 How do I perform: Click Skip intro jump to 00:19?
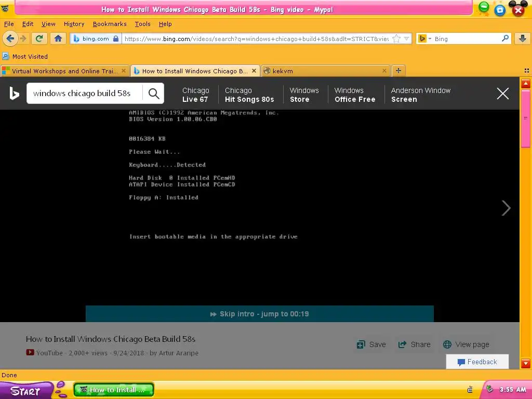coord(260,314)
